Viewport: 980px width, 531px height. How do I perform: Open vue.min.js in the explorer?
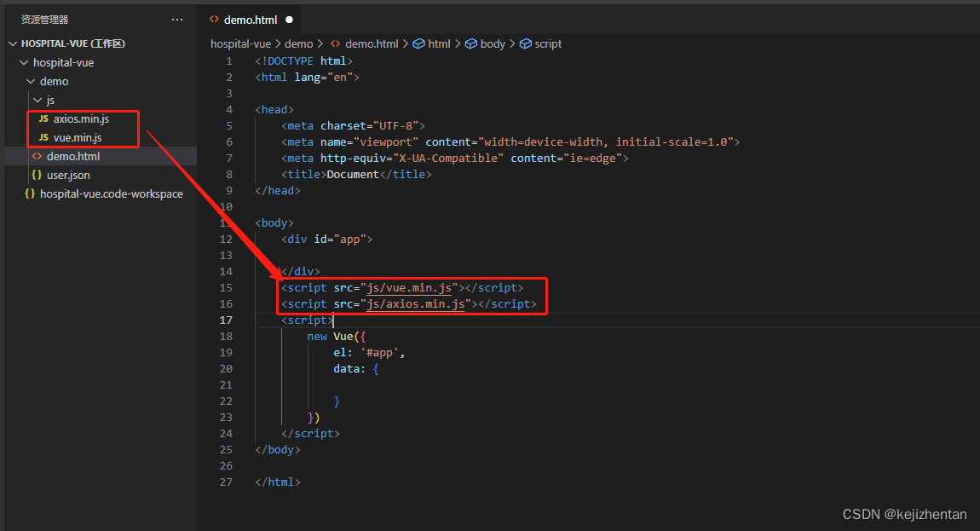coord(78,137)
